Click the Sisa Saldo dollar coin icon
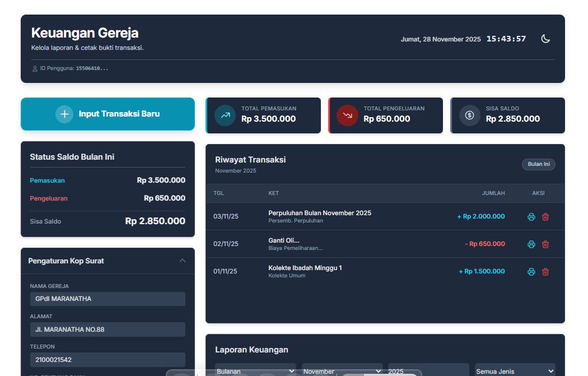Viewport: 588px width, 376px height. pyautogui.click(x=469, y=115)
